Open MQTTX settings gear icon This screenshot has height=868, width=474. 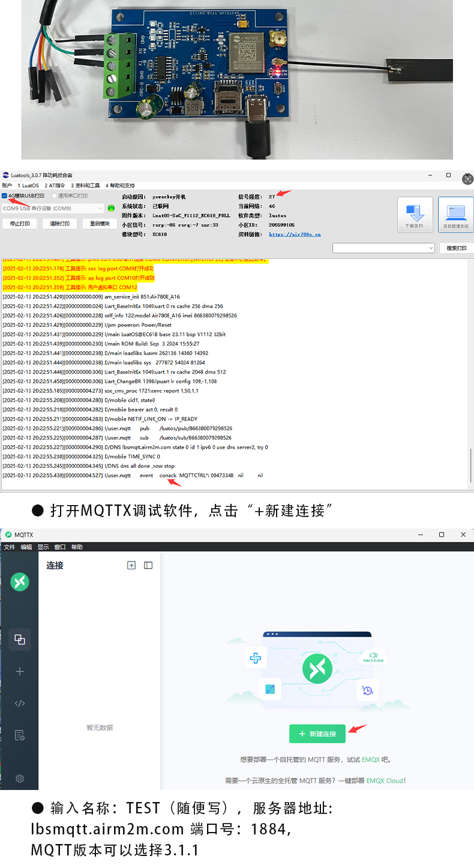click(20, 779)
